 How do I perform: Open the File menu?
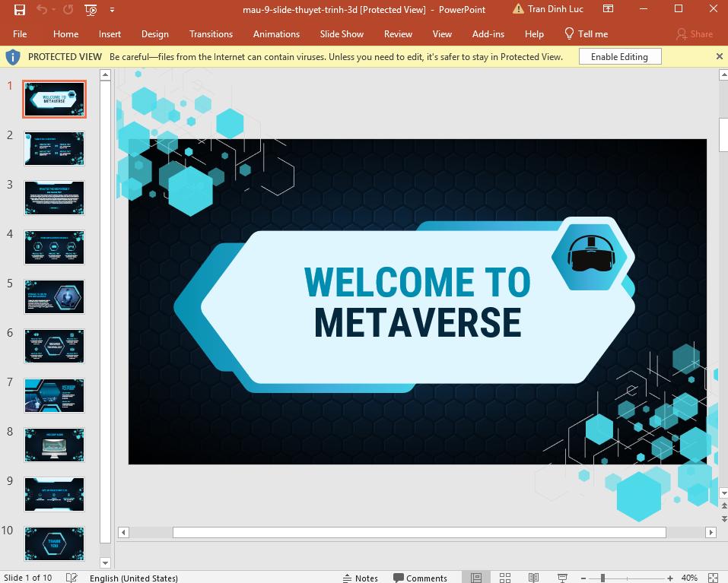click(x=19, y=33)
